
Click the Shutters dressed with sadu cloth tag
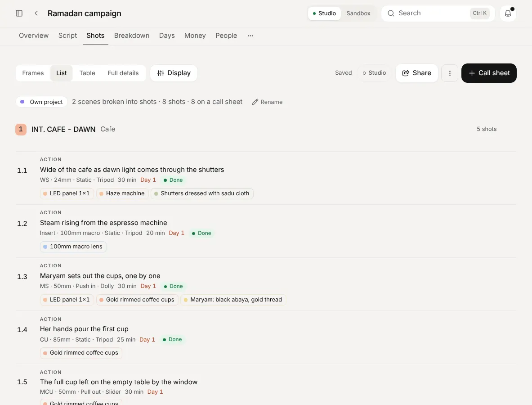(202, 193)
